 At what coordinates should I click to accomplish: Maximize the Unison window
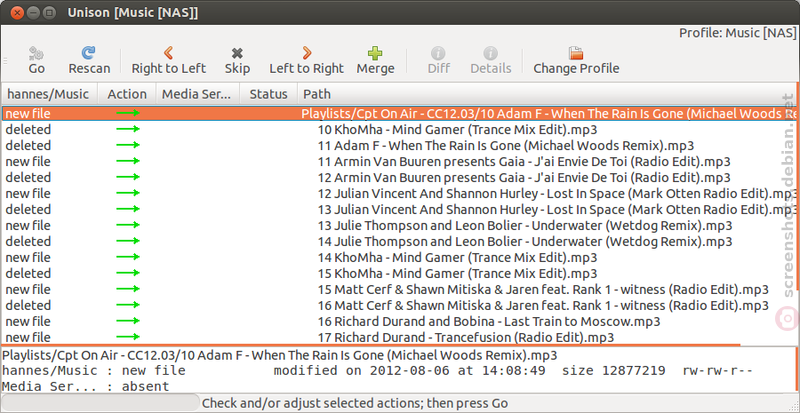[49, 12]
